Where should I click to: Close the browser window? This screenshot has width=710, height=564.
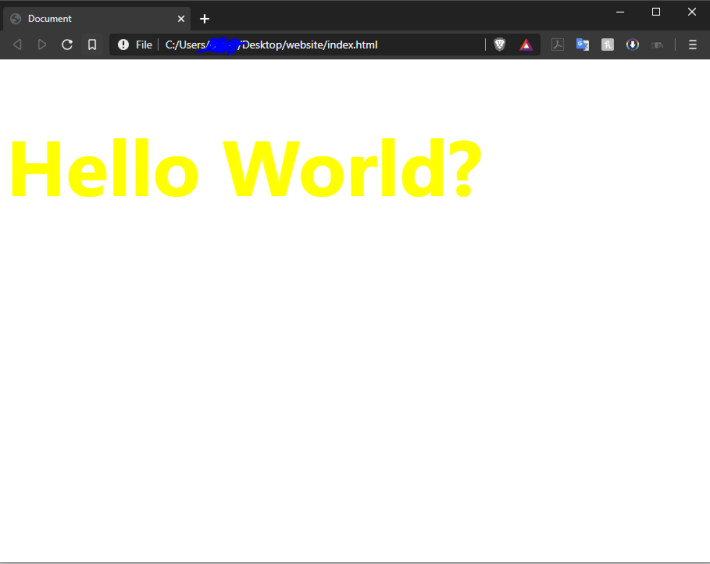click(x=692, y=12)
